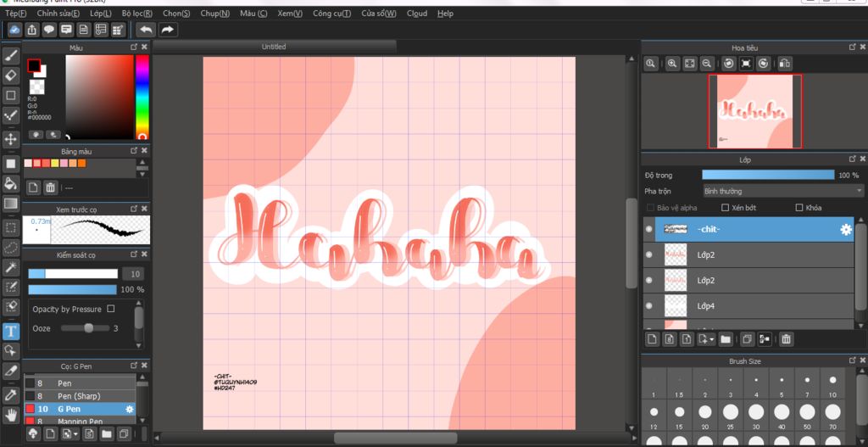The height and width of the screenshot is (447, 868).
Task: Click the share/export icon in toolbar
Action: 32,30
